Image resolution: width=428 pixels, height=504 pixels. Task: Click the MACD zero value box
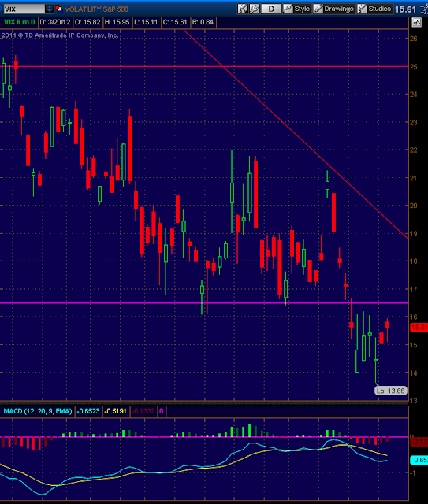162,411
